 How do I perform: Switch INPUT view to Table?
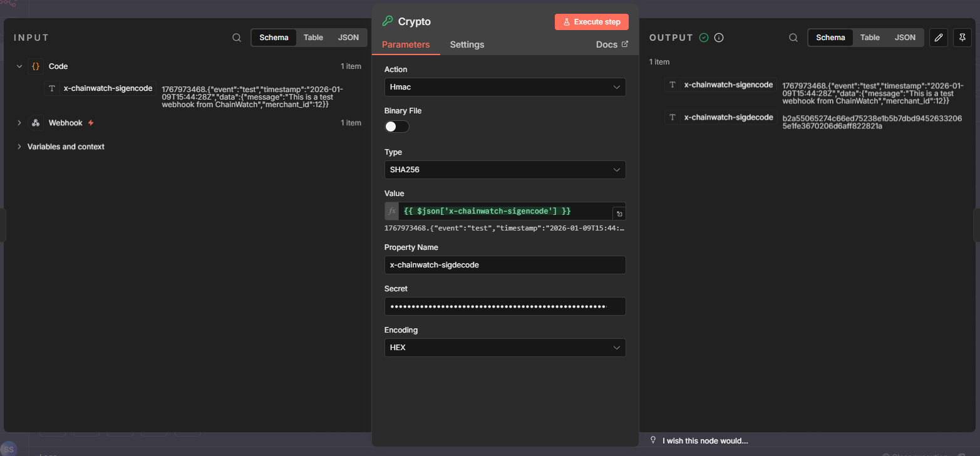[313, 38]
